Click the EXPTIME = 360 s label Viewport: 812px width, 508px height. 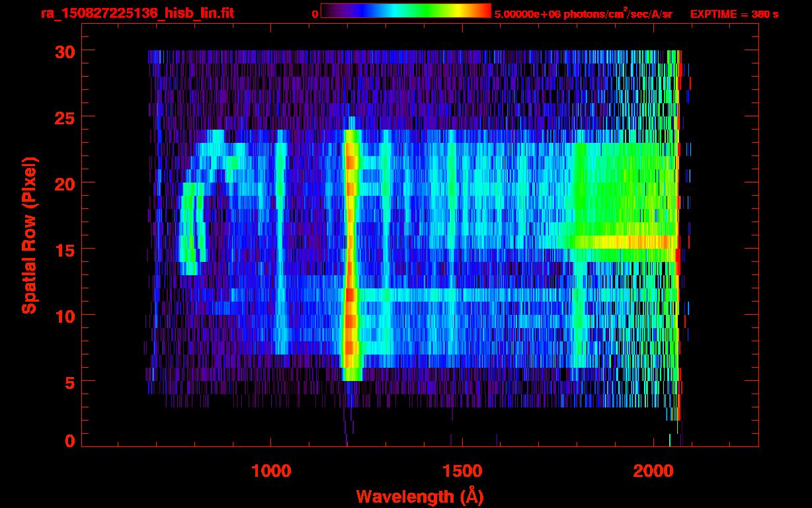click(x=734, y=14)
